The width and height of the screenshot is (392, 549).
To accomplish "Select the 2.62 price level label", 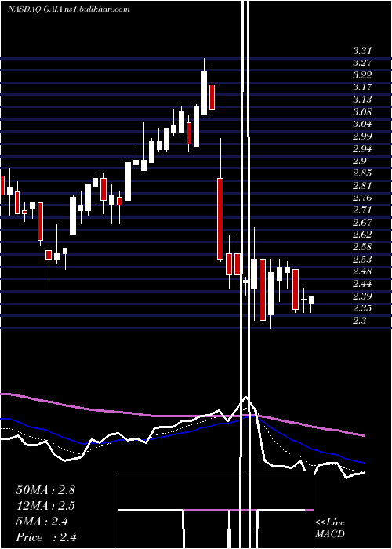I will [362, 235].
